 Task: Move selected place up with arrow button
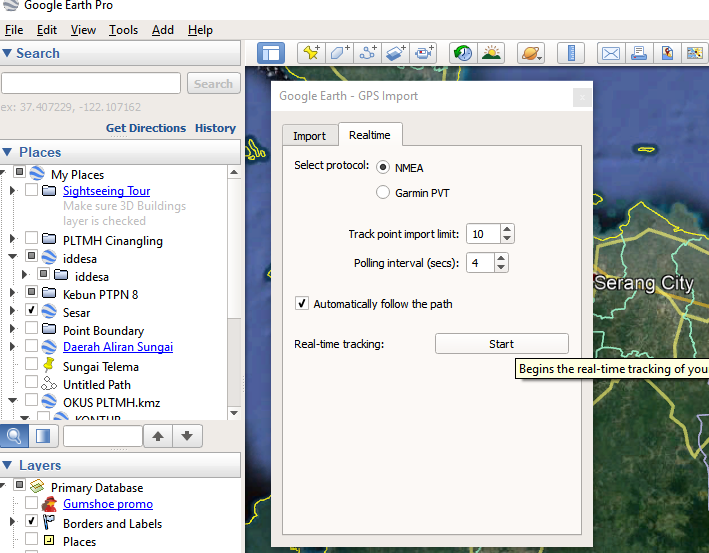pyautogui.click(x=158, y=436)
